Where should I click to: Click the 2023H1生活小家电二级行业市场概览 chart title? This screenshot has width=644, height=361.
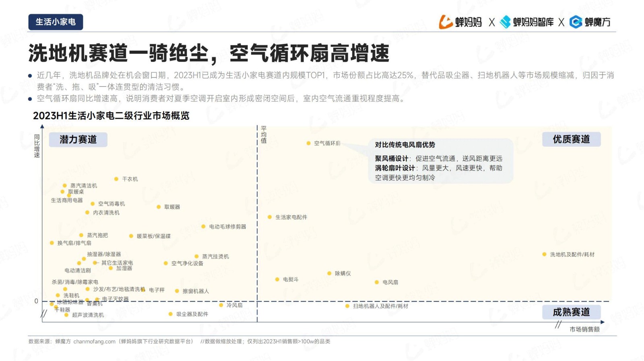[x=111, y=116]
